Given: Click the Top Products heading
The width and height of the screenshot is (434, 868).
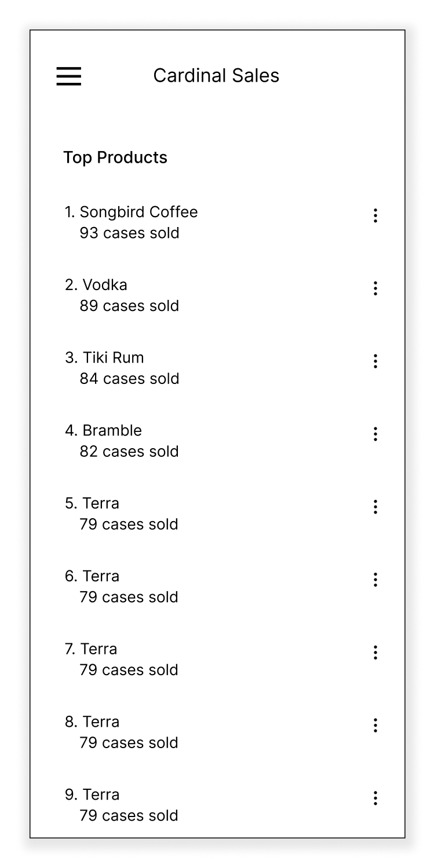Looking at the screenshot, I should coord(115,158).
